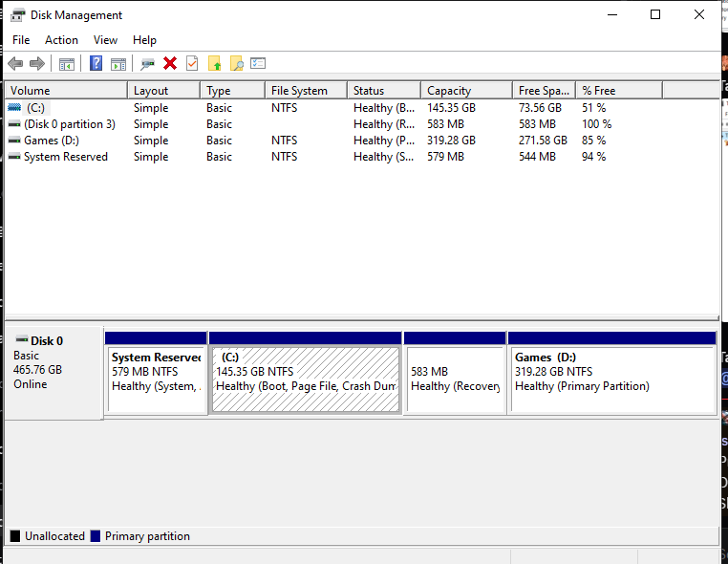Click the red X Delete icon
Image resolution: width=728 pixels, height=564 pixels.
point(170,63)
